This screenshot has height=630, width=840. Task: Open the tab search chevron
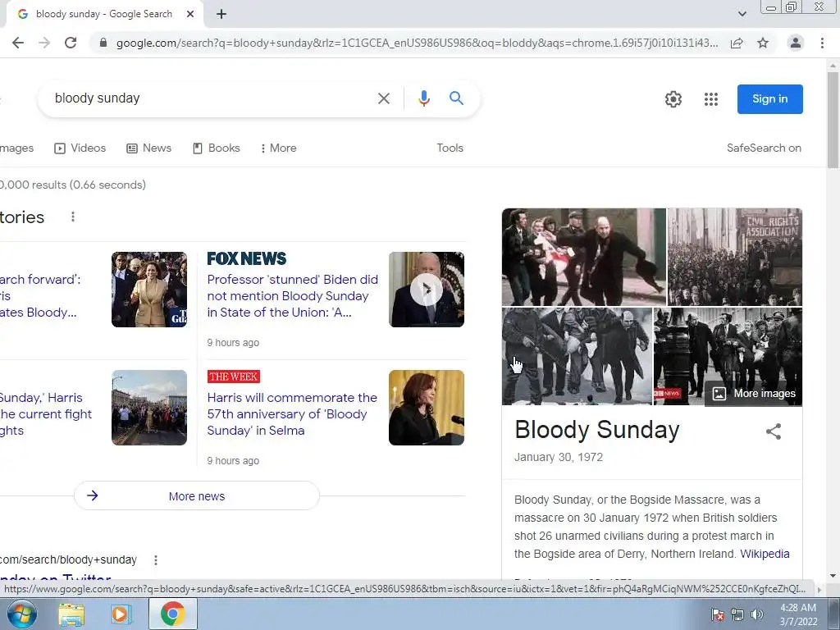click(x=742, y=14)
